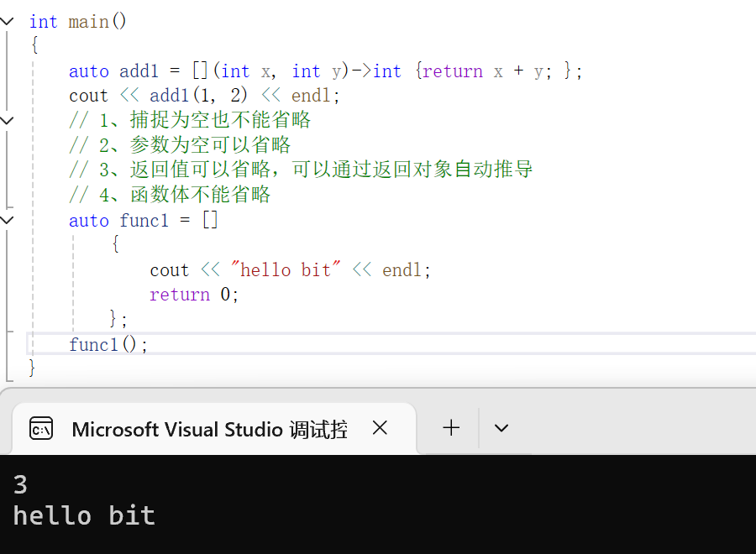
Task: Click the console icon on the terminal tab
Action: click(x=41, y=428)
